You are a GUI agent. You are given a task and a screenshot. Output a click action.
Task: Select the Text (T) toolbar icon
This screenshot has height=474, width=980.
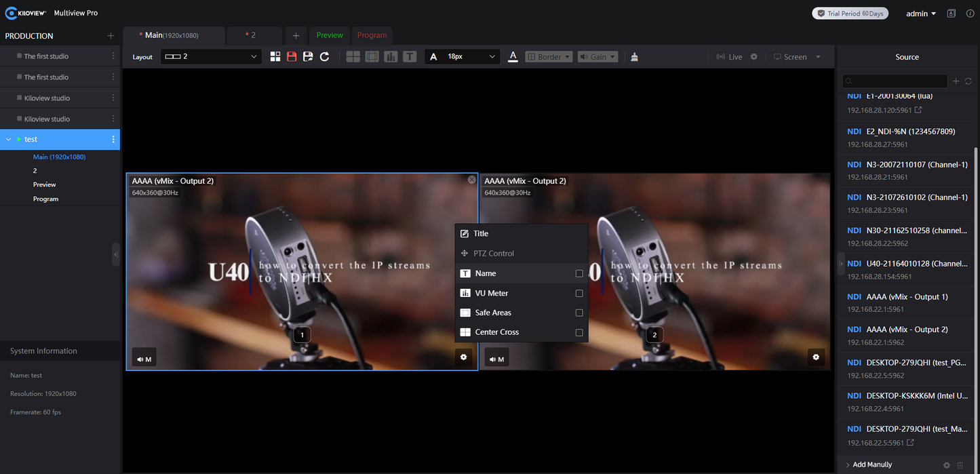click(410, 56)
